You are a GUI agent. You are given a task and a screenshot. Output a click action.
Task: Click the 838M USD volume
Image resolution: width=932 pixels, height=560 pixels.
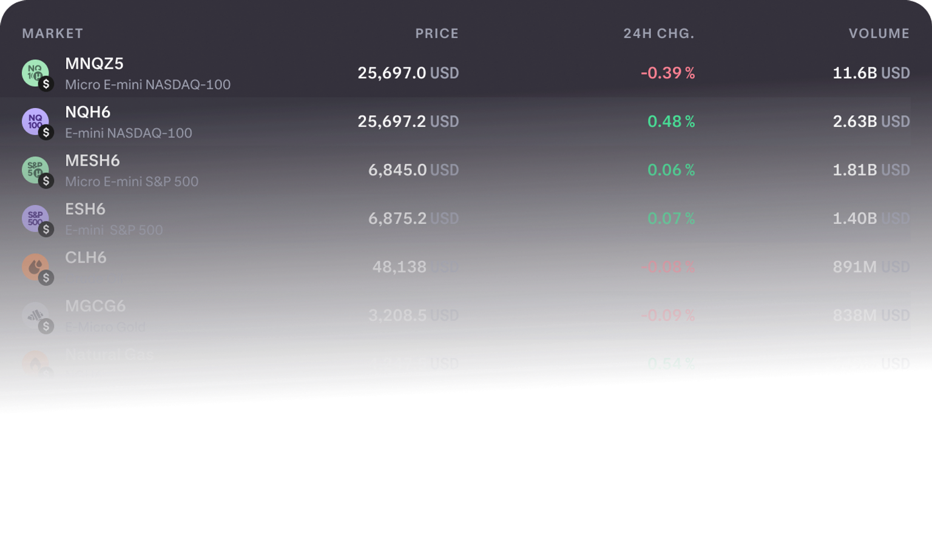click(x=871, y=315)
